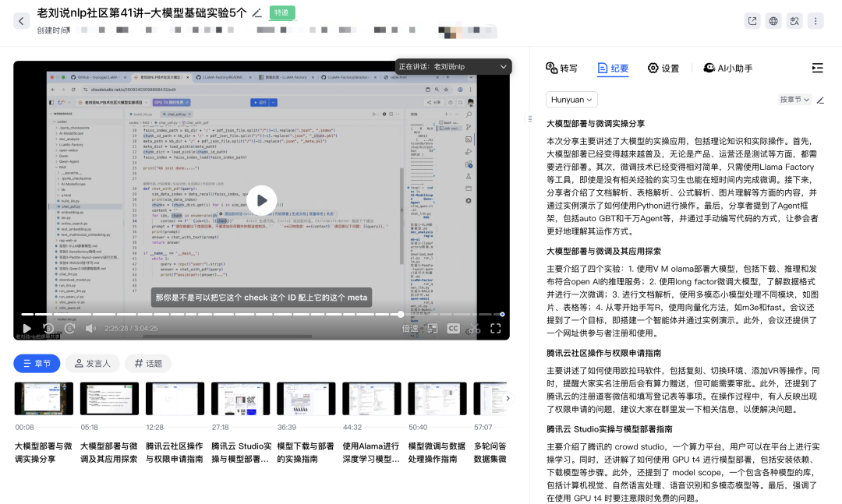Click the globe icon in the header

pos(773,21)
